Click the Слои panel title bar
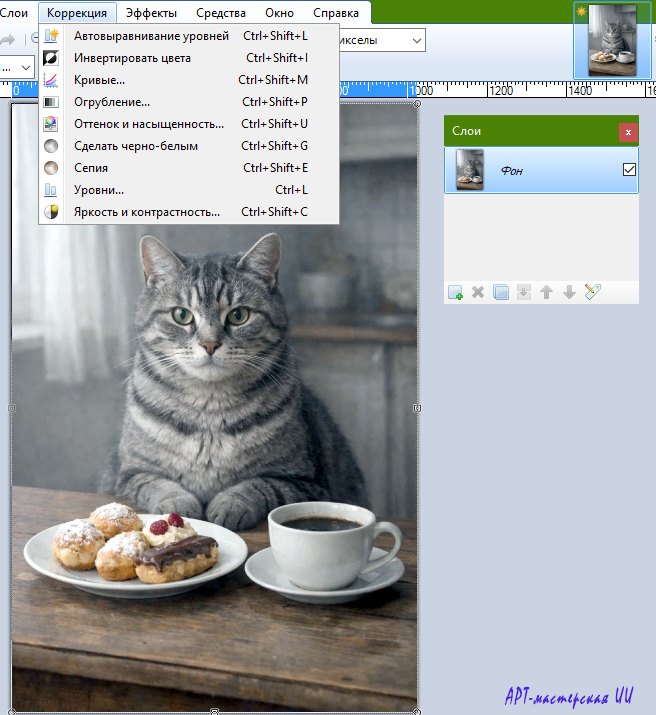Screen dimensions: 656x715 (x=531, y=131)
